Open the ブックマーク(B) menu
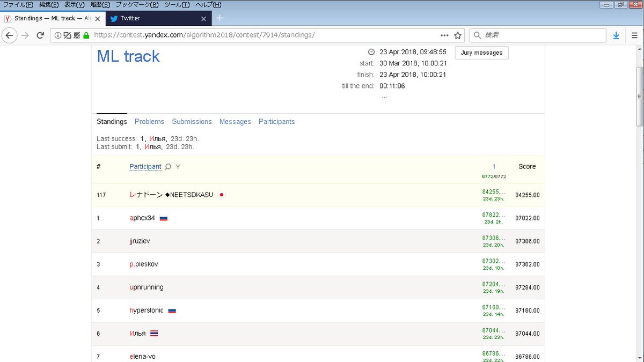This screenshot has height=362, width=644. [x=137, y=4]
